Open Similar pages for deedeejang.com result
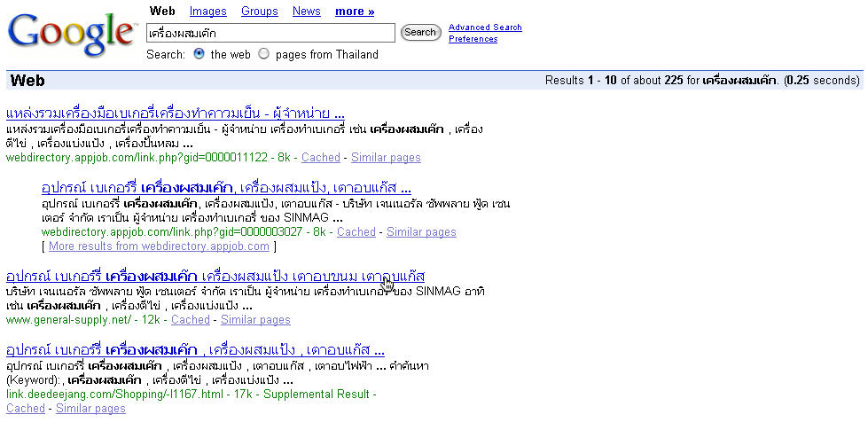Screen dimensions: 868x422 coord(90,408)
